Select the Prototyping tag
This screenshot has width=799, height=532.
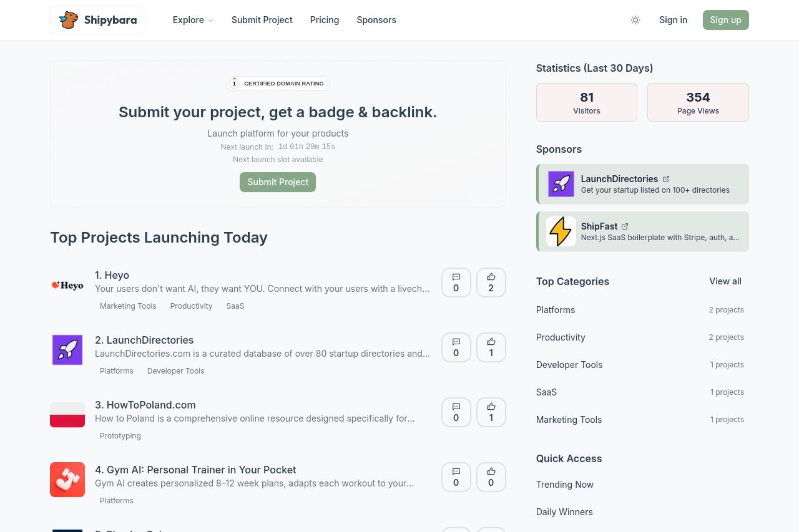click(120, 436)
